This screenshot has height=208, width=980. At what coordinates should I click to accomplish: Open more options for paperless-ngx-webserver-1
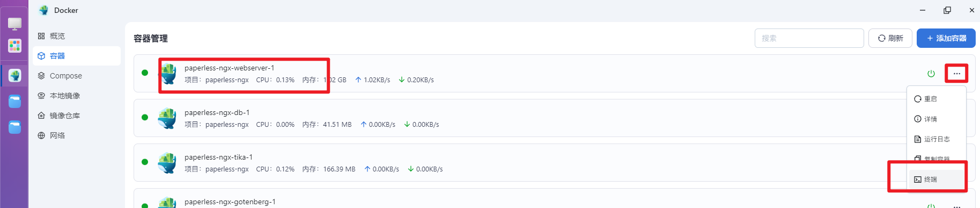957,74
